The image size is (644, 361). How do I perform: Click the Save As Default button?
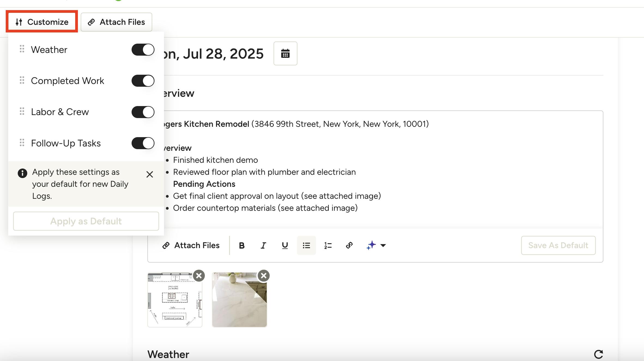[x=558, y=245]
